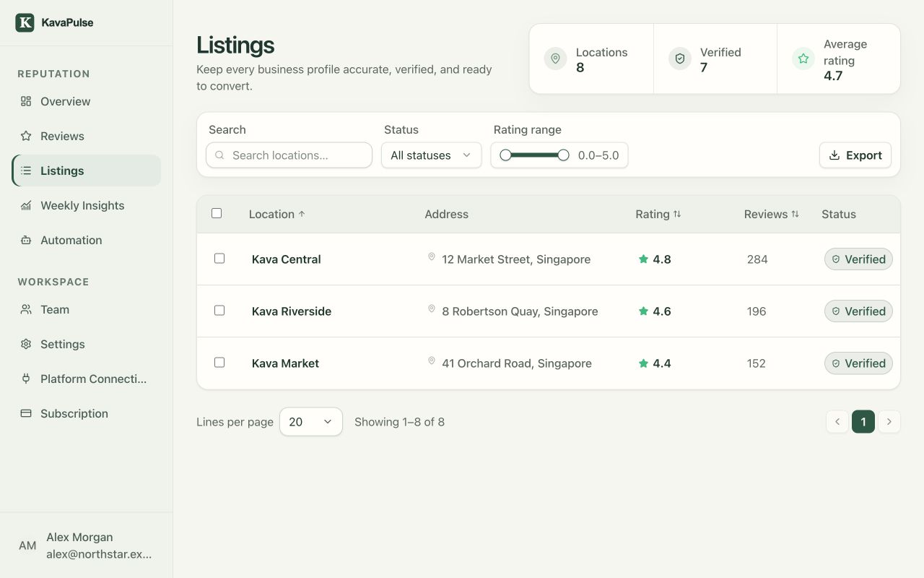The height and width of the screenshot is (578, 924).
Task: Click the Export button
Action: (x=855, y=155)
